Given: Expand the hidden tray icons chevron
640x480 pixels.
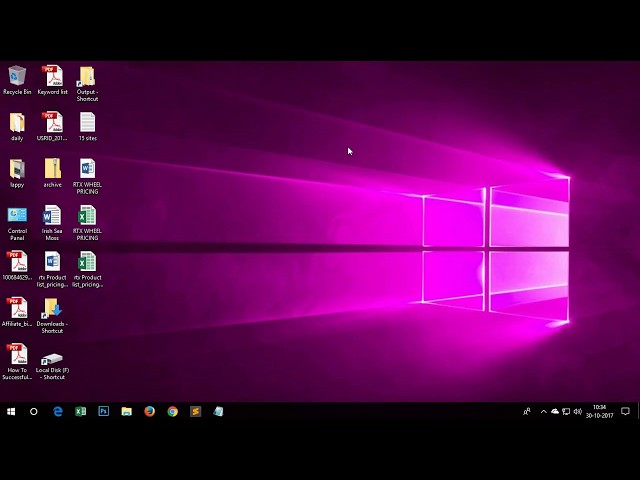Looking at the screenshot, I should (544, 411).
